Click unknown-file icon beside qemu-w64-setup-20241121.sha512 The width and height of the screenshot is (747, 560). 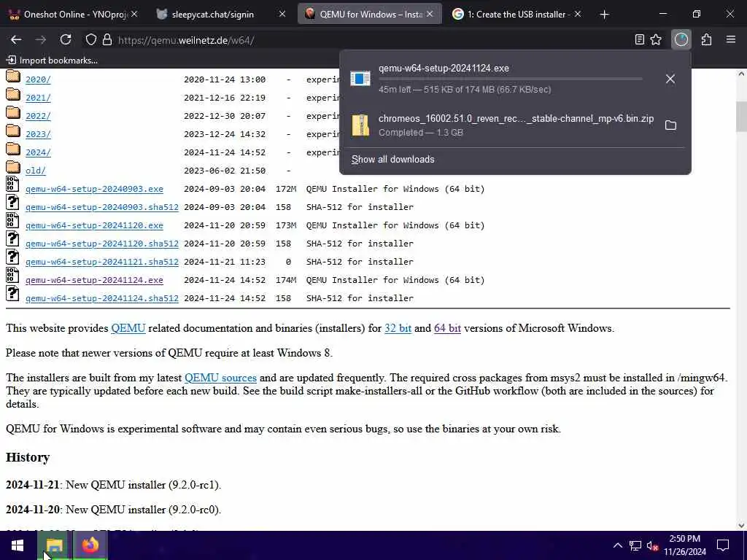tap(12, 257)
